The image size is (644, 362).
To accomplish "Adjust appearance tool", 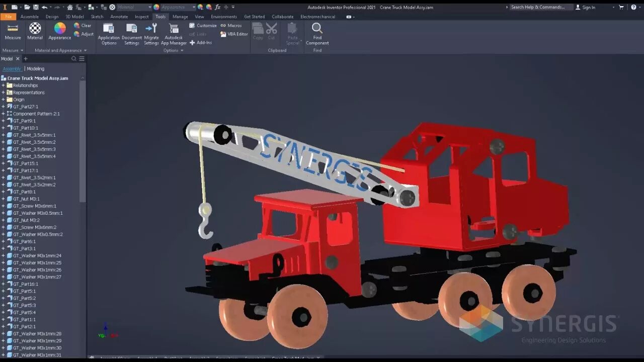I will 84,34.
